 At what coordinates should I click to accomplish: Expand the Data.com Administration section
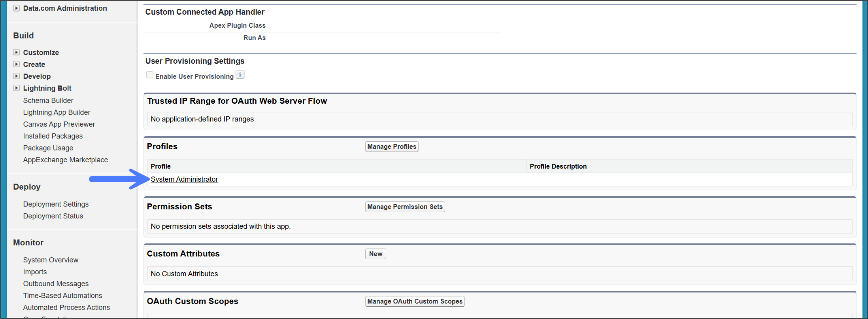pos(16,8)
